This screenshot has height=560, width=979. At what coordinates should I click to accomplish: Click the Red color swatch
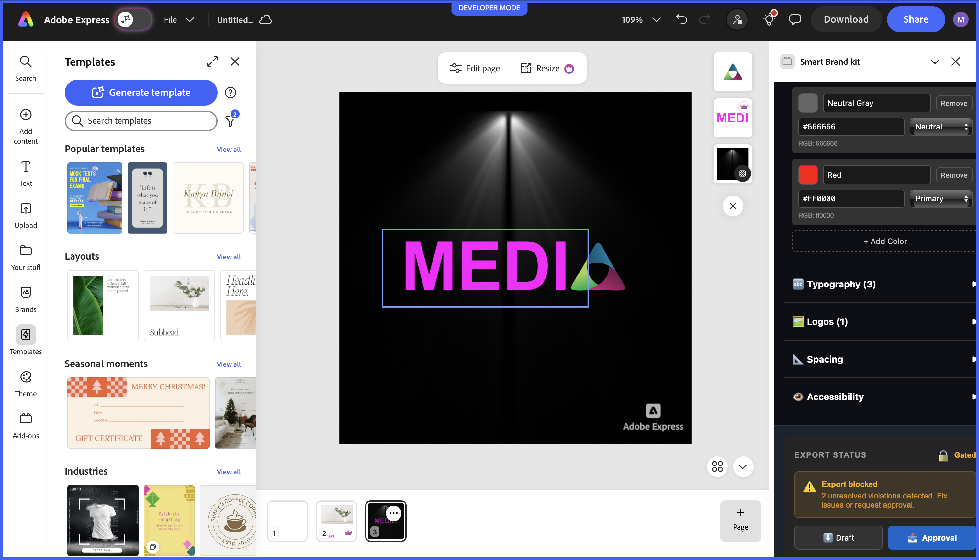(808, 175)
